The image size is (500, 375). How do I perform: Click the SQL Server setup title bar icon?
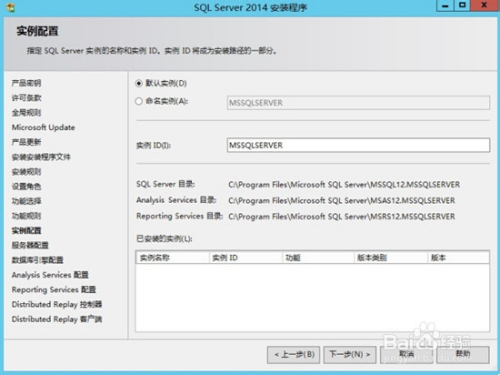point(10,7)
